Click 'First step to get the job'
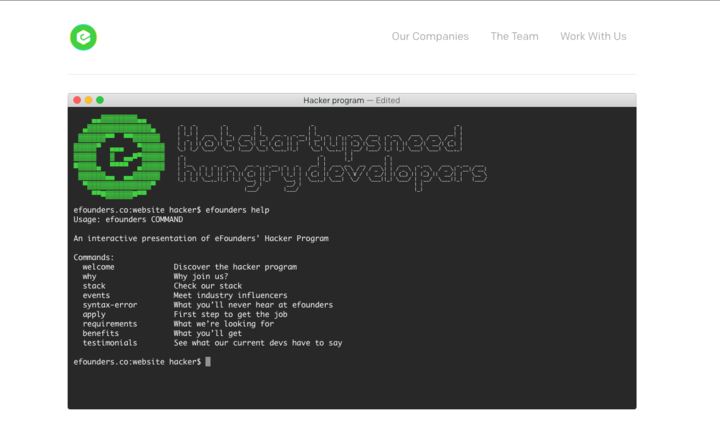The image size is (720, 441). (x=230, y=315)
